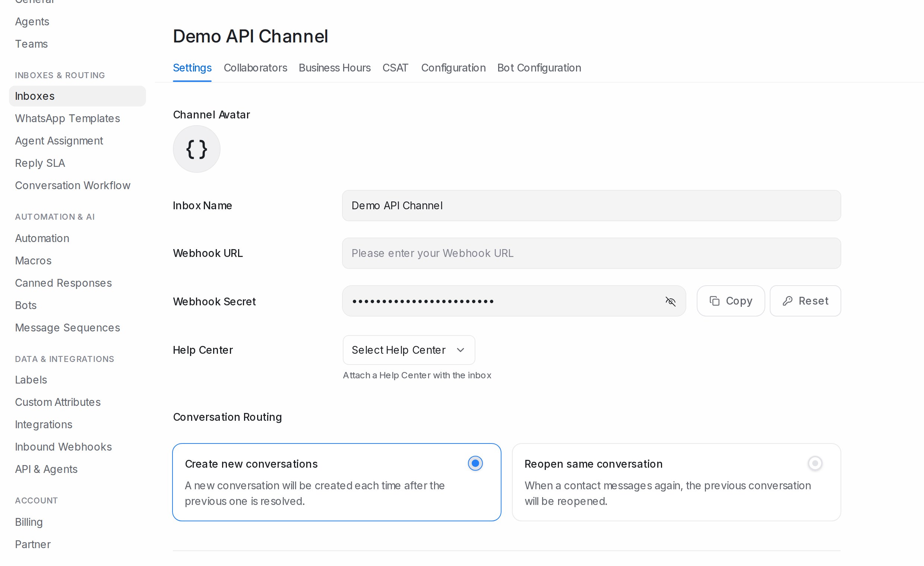
Task: Copy the webhook secret
Action: tap(731, 301)
